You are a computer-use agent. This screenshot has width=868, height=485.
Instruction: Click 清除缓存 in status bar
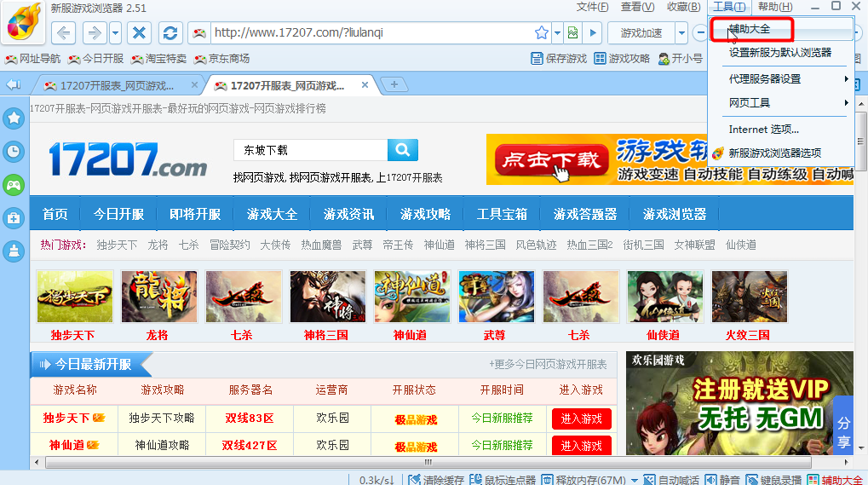tap(436, 480)
